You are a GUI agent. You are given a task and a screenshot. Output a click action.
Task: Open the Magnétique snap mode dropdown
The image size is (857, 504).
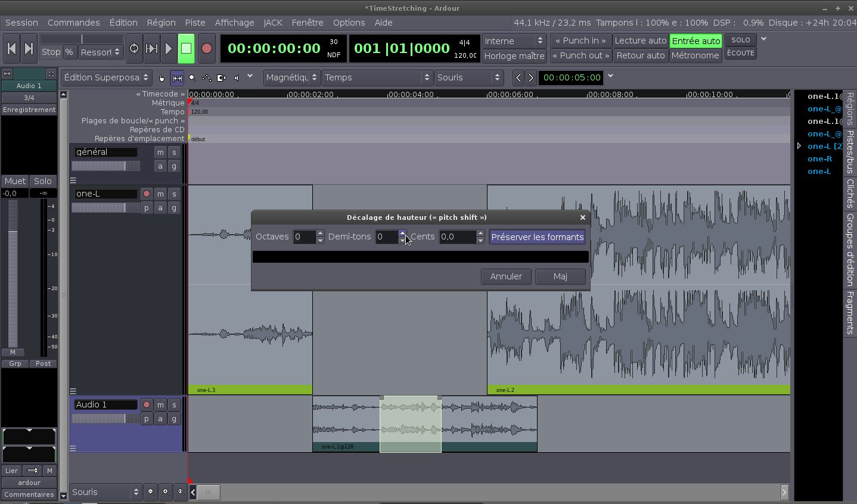(x=291, y=77)
